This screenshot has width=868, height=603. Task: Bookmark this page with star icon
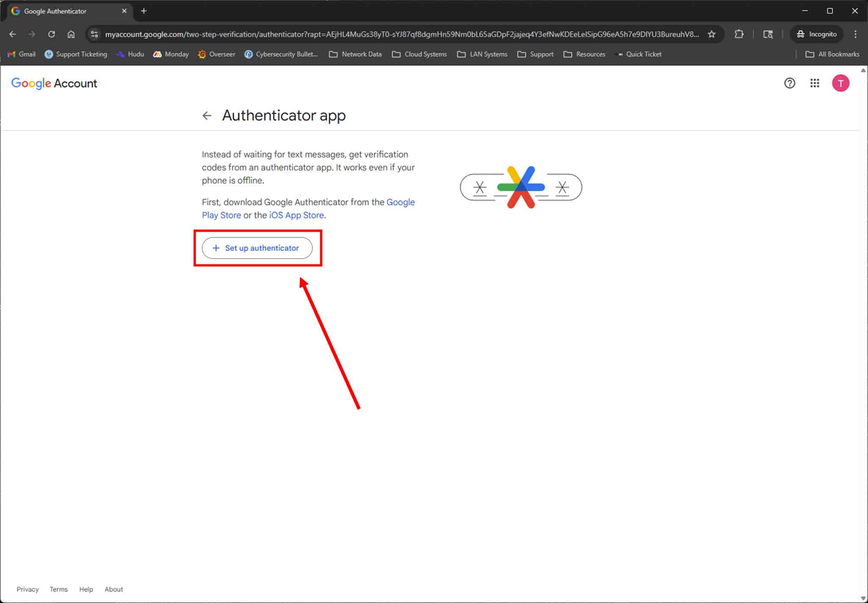[712, 34]
